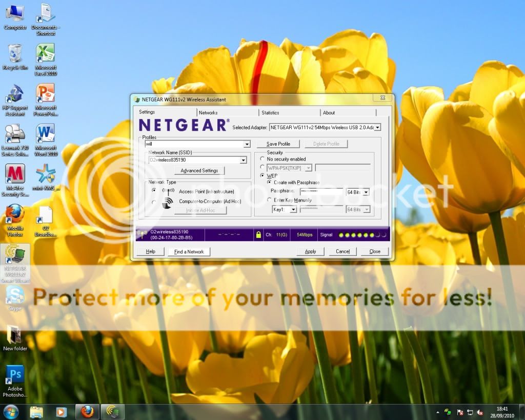
Task: Open Windows Explorer from the taskbar
Action: (x=36, y=412)
